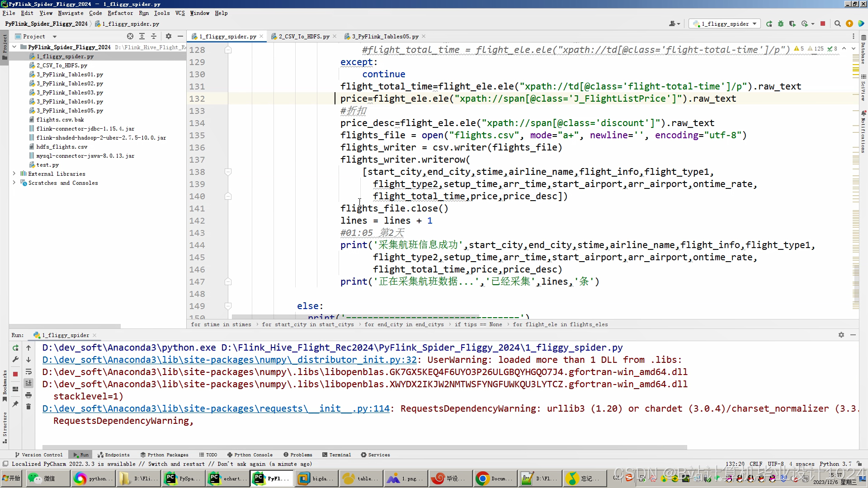Toggle pin tab in Run panel
Viewport: 868px width, 488px height.
click(15, 404)
